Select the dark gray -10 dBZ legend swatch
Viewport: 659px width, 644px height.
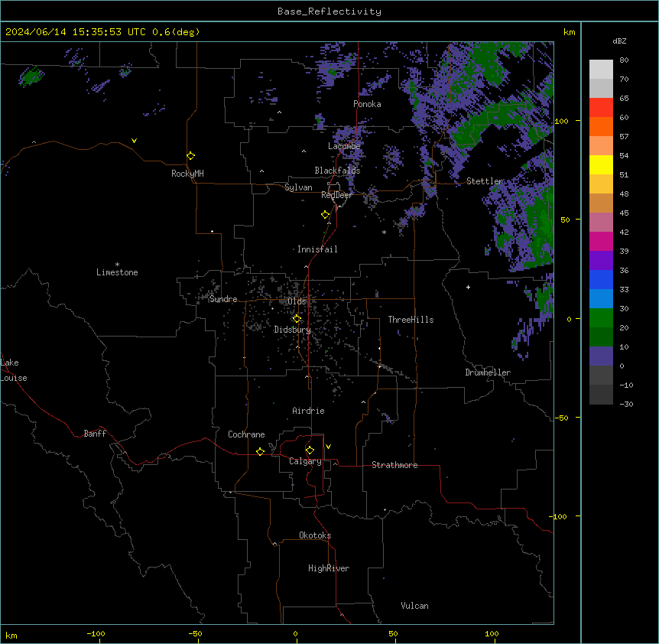(x=601, y=395)
